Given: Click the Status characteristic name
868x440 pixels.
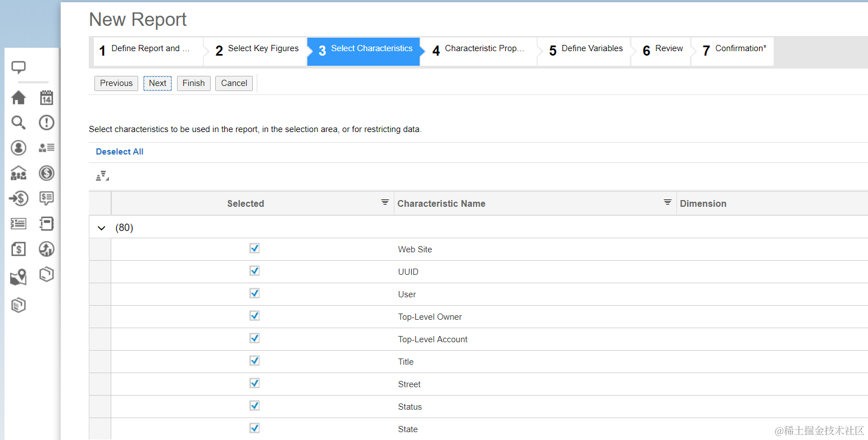Looking at the screenshot, I should (x=410, y=407).
